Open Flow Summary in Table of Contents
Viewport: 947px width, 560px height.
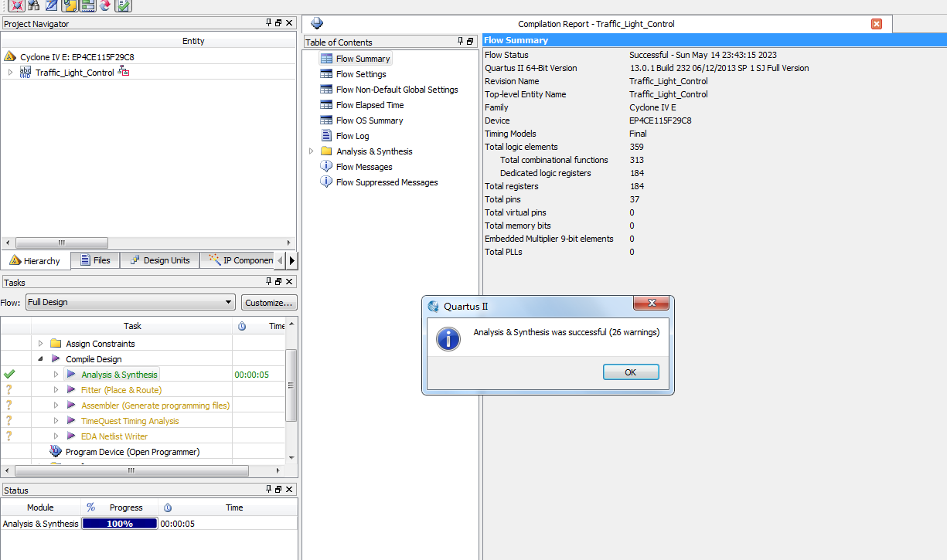pos(363,59)
